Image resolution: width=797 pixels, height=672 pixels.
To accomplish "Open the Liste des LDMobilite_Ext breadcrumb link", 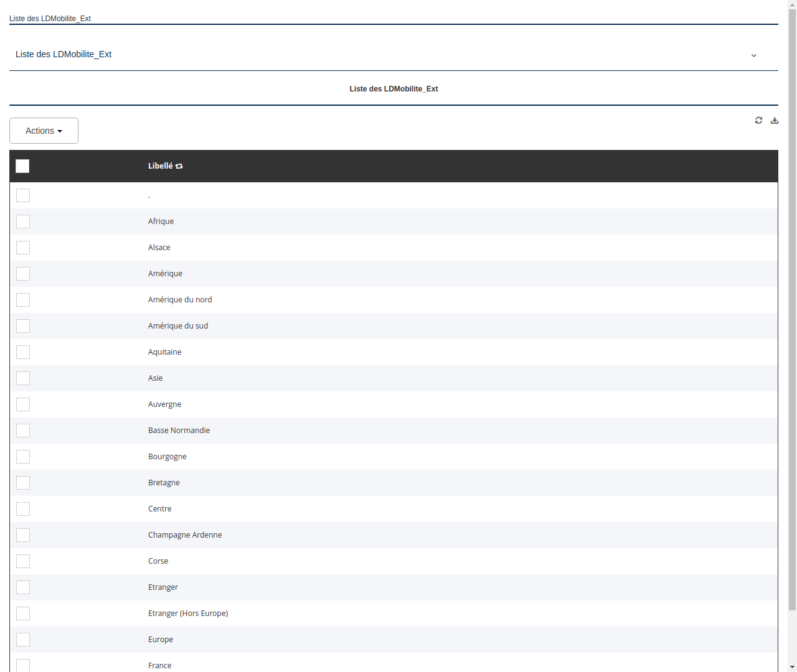I will (50, 19).
